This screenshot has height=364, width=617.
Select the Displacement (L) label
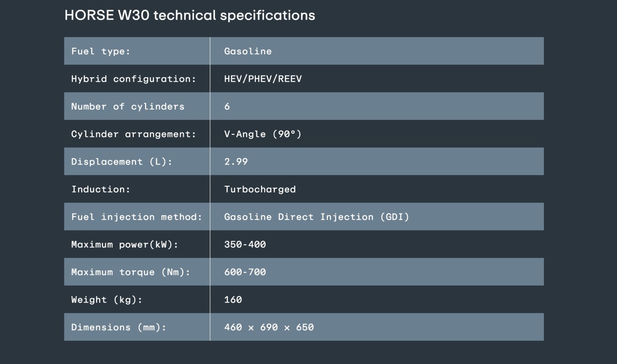[x=122, y=161]
